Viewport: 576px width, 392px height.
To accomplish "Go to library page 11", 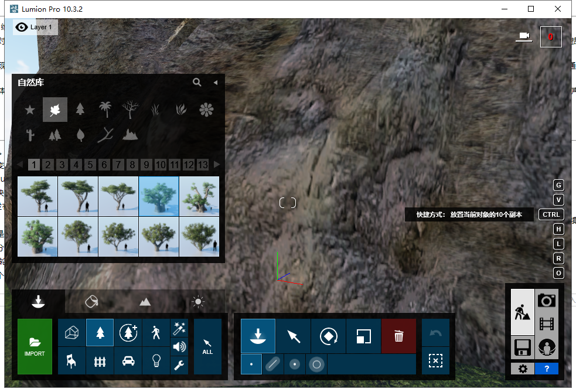I will [175, 165].
